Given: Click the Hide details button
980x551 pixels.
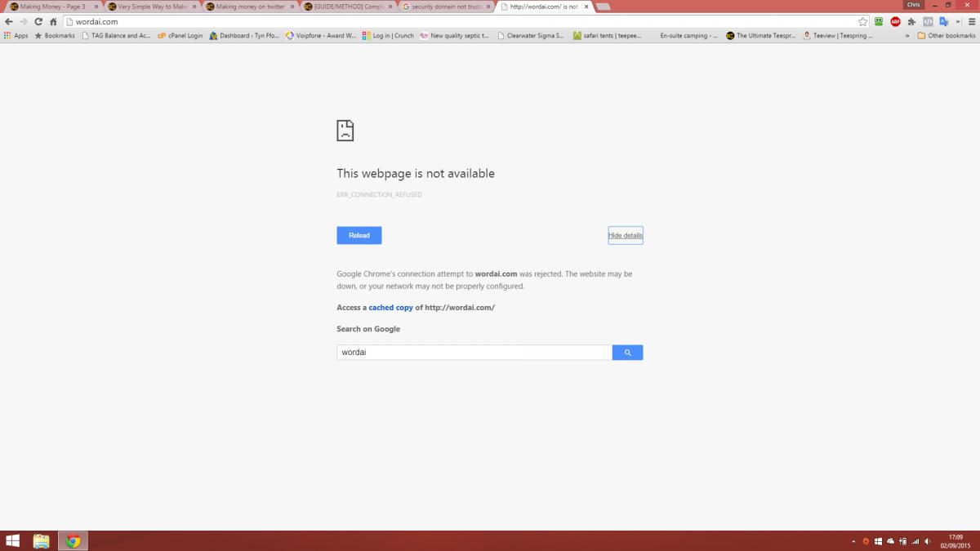Looking at the screenshot, I should coord(626,235).
